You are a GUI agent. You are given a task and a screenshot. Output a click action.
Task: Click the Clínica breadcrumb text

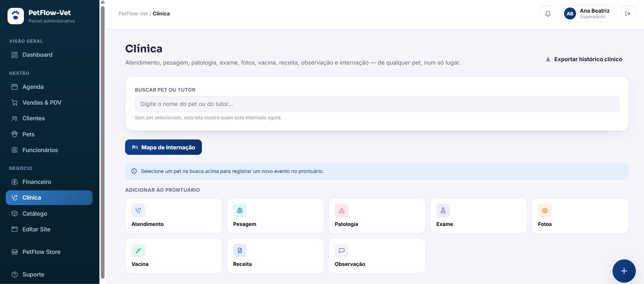[161, 14]
